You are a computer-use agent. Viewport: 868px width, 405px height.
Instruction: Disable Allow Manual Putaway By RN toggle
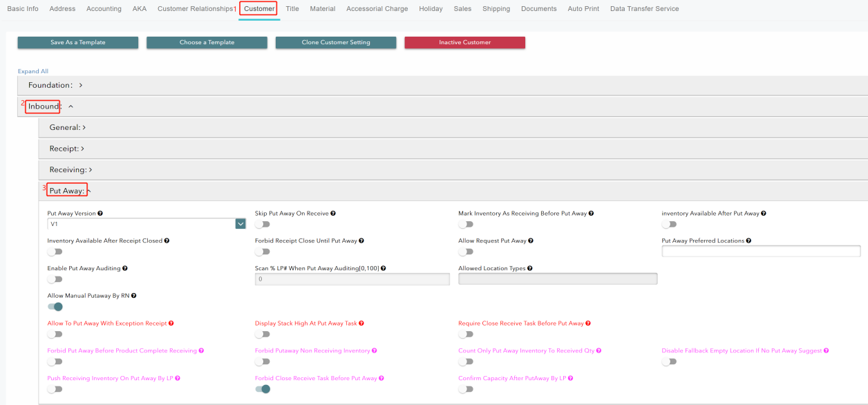tap(55, 306)
